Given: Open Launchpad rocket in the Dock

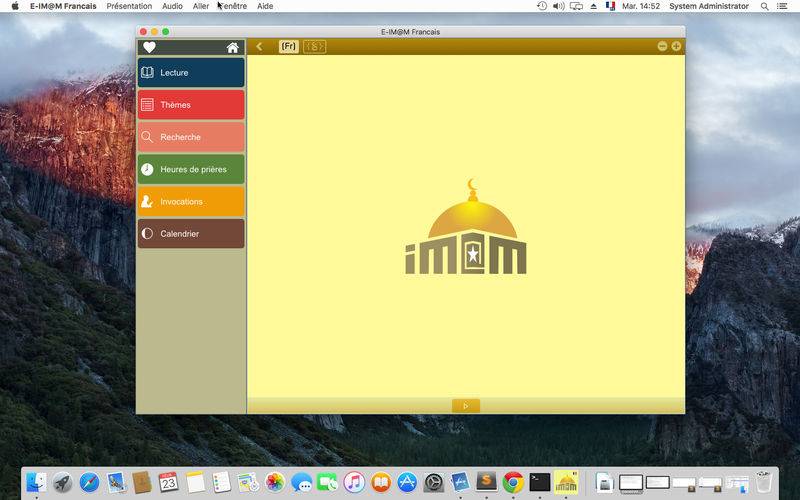Looking at the screenshot, I should tap(63, 482).
